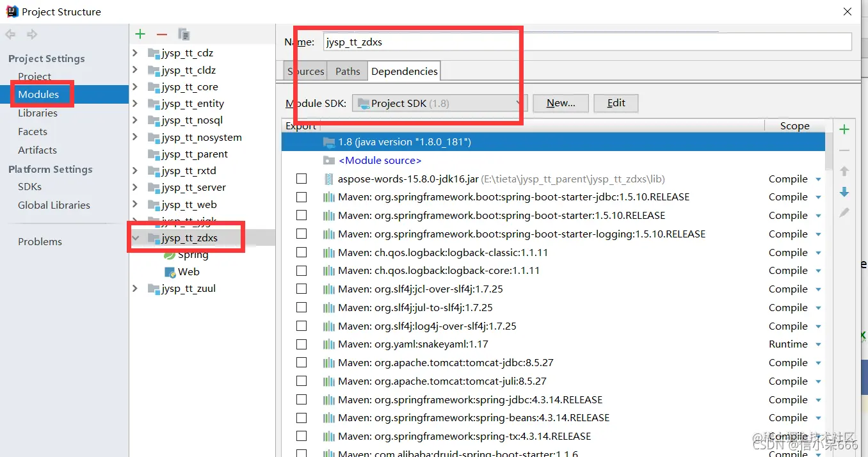Click the copy module icon
The width and height of the screenshot is (868, 457).
click(x=184, y=35)
